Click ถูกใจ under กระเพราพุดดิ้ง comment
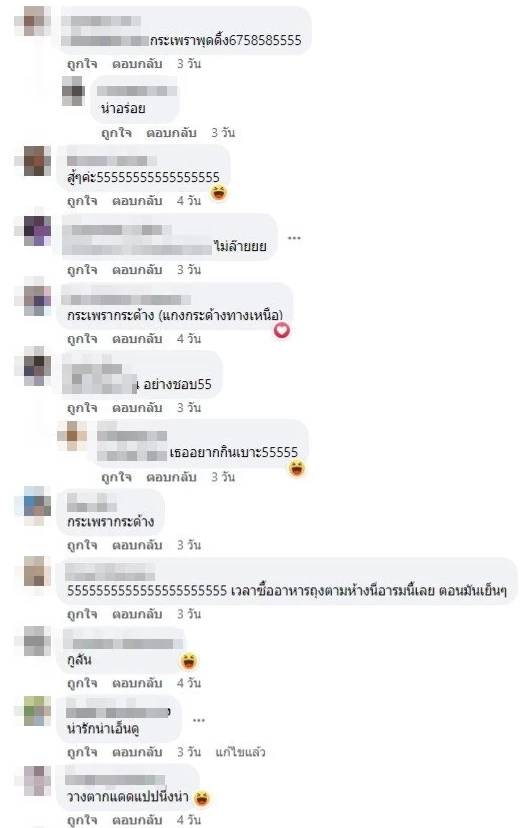The height and width of the screenshot is (828, 530). coord(82,64)
